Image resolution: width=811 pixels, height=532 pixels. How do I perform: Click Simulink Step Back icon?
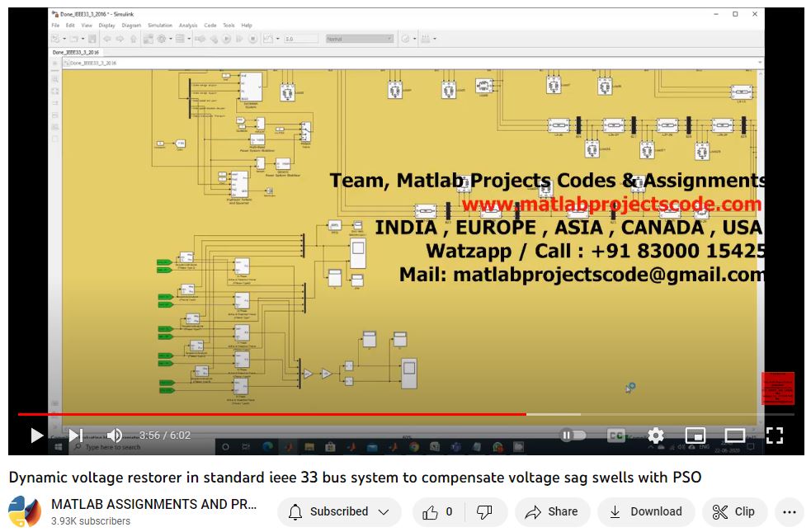pyautogui.click(x=214, y=39)
